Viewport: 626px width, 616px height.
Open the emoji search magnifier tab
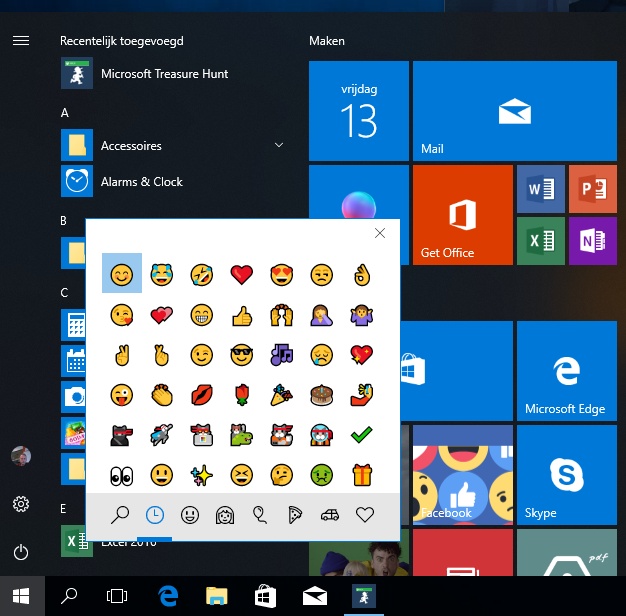(x=120, y=515)
